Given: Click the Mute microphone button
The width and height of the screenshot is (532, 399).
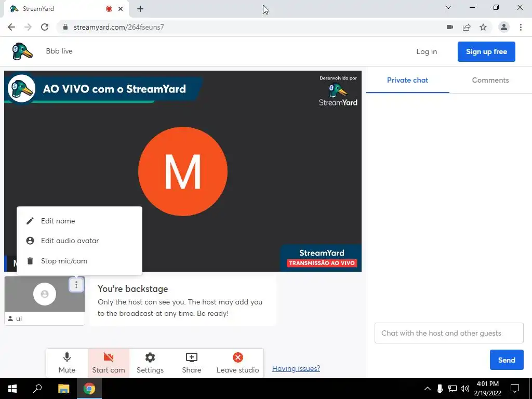Looking at the screenshot, I should [x=67, y=363].
